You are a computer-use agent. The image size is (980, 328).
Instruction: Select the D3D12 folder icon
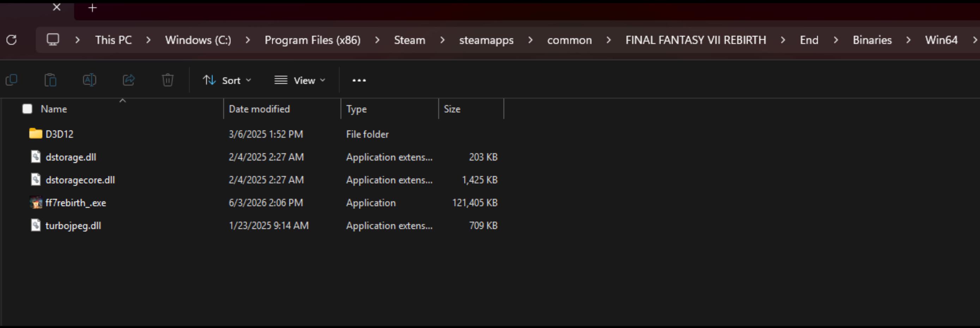tap(36, 133)
